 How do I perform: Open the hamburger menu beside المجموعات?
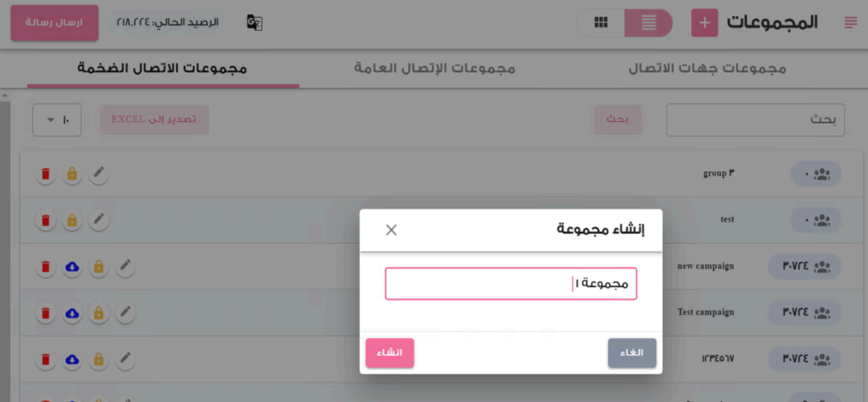pyautogui.click(x=850, y=23)
